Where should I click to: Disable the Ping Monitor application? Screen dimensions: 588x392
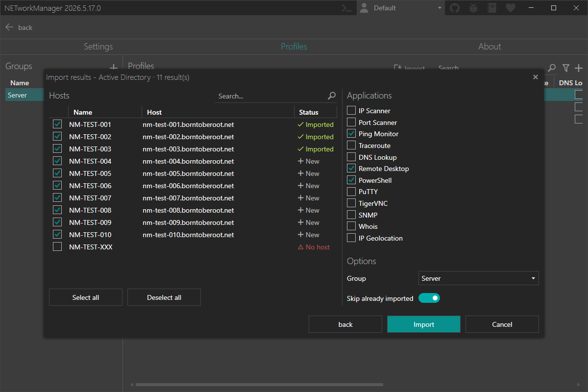tap(351, 134)
